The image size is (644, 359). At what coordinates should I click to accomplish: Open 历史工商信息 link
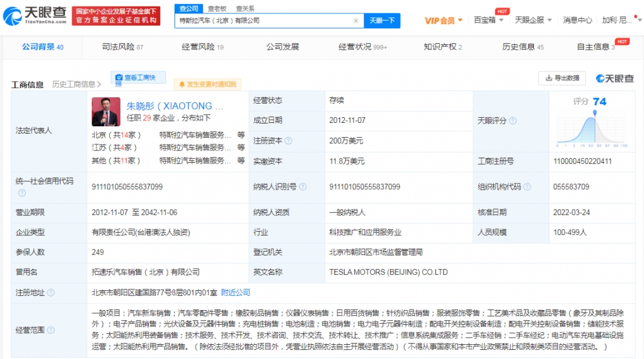click(x=77, y=84)
